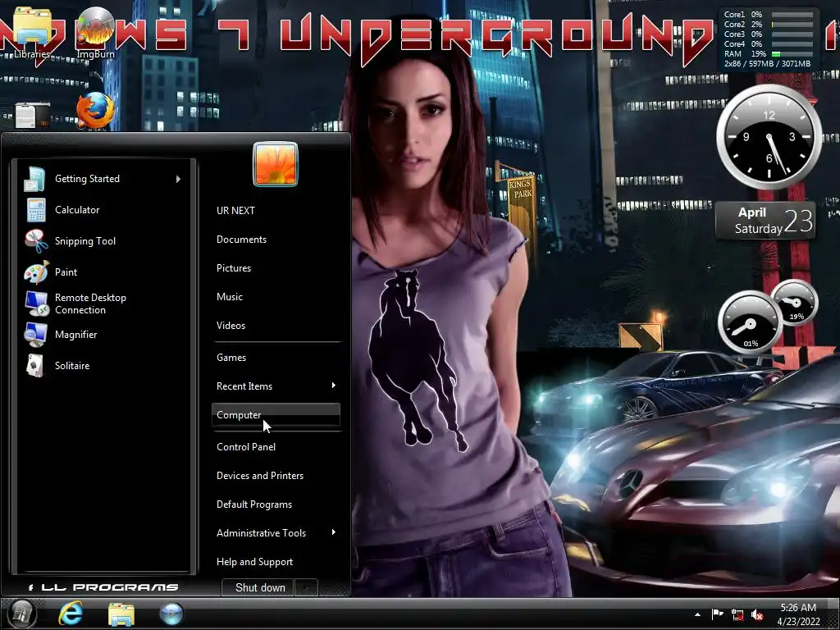Open the printer-like desktop icon beside Firefox
Image resolution: width=840 pixels, height=630 pixels.
pyautogui.click(x=32, y=114)
